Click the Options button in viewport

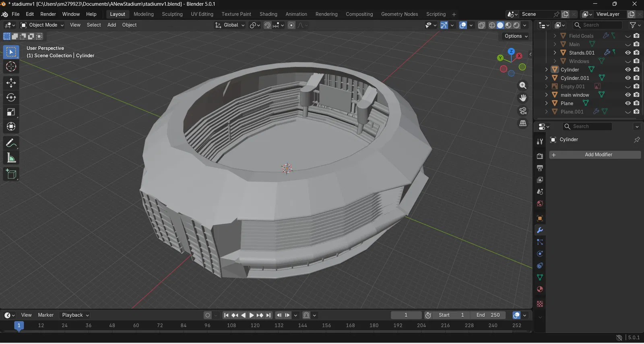pyautogui.click(x=516, y=36)
